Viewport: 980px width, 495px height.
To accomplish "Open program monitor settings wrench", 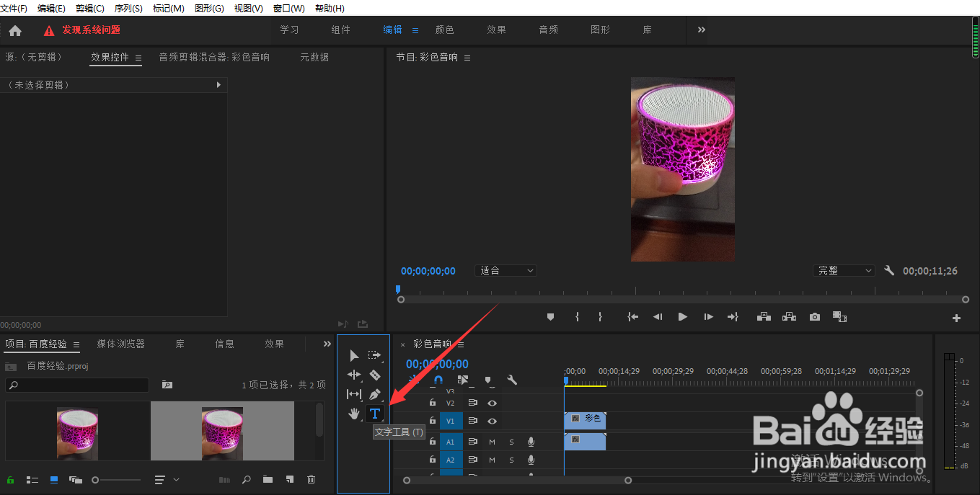I will pyautogui.click(x=889, y=270).
